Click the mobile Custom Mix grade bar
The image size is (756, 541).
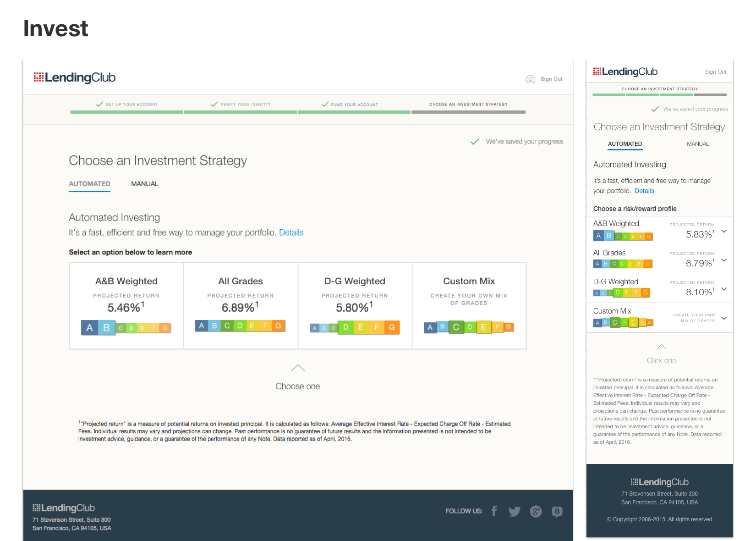click(x=623, y=322)
